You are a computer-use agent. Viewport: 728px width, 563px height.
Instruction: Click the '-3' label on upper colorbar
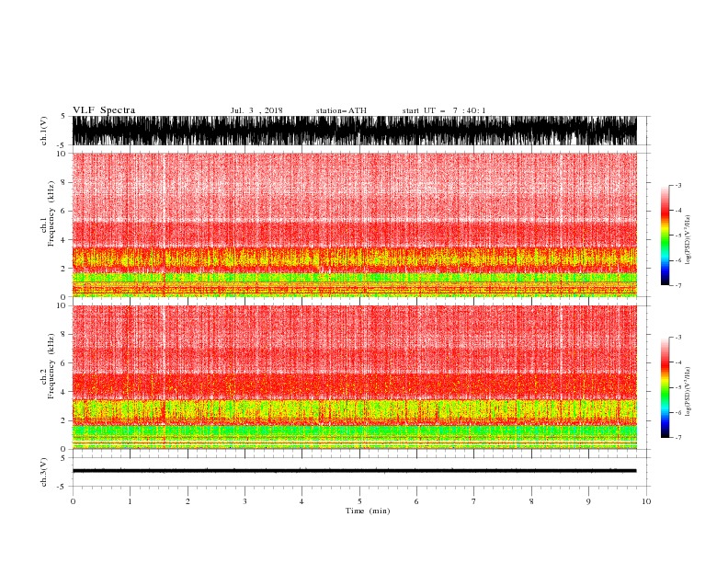677,185
